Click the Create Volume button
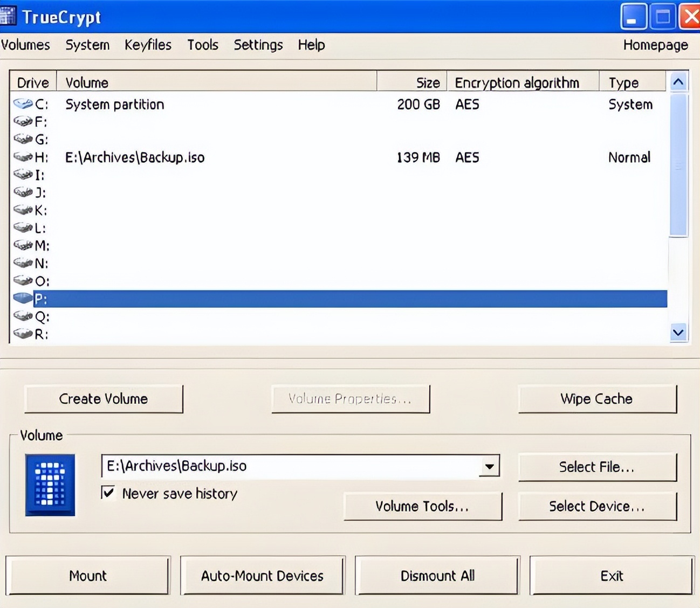The image size is (700, 608). (104, 399)
